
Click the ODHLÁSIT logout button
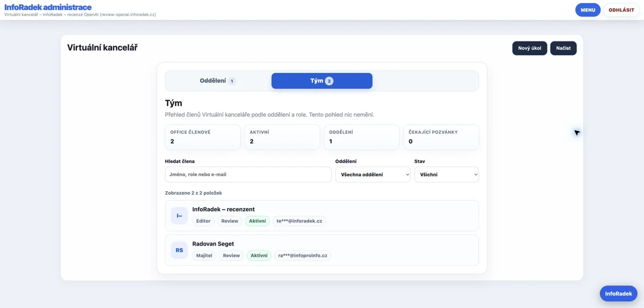pos(621,10)
